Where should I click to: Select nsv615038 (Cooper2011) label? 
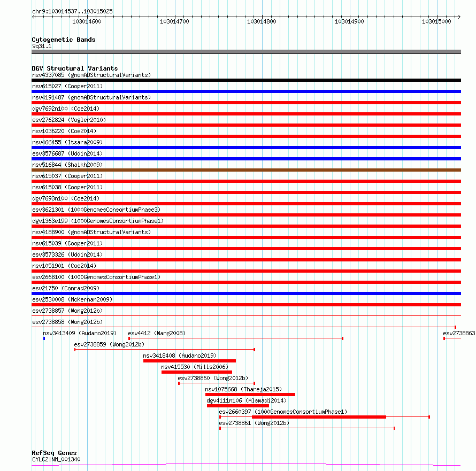tap(67, 187)
